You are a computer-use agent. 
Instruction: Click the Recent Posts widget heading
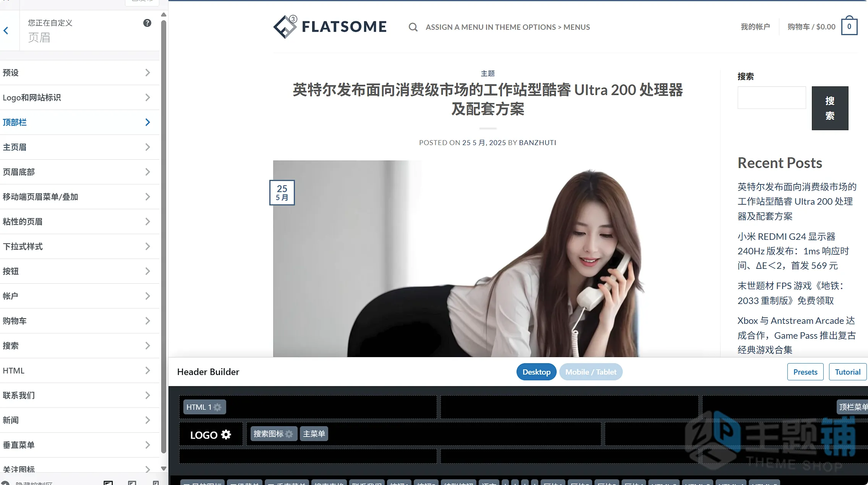(x=780, y=163)
